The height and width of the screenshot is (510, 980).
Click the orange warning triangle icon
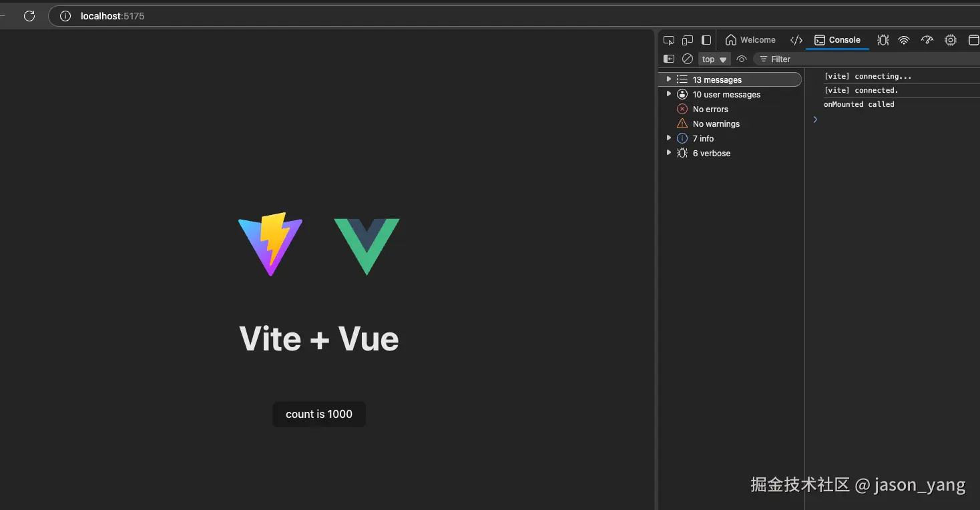point(682,123)
